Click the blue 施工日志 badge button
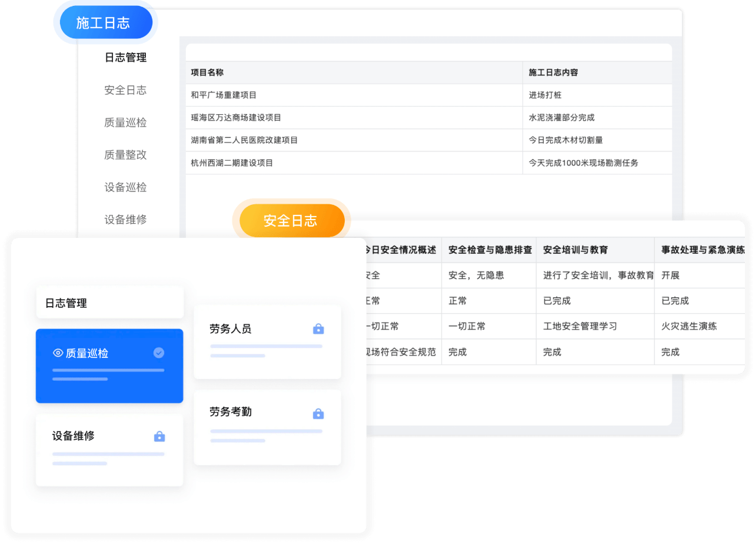 (x=103, y=23)
